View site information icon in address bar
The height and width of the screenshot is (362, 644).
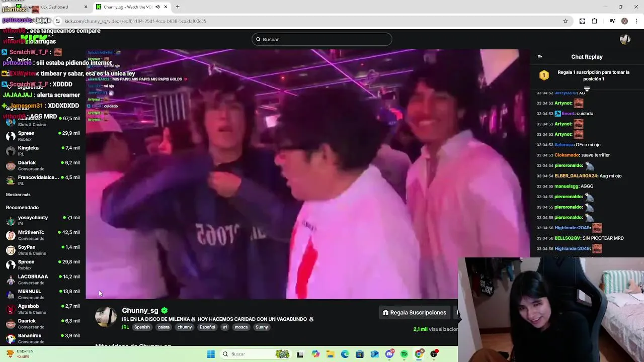(x=58, y=21)
